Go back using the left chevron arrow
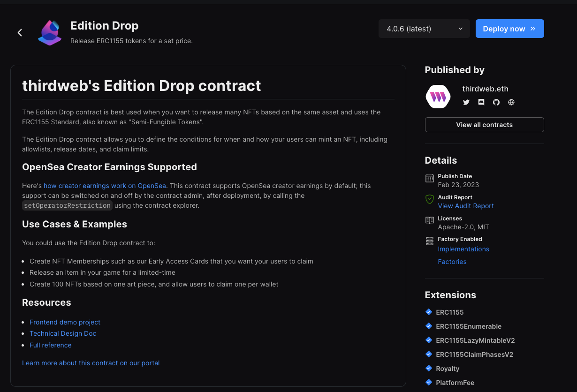The height and width of the screenshot is (392, 577). [20, 32]
